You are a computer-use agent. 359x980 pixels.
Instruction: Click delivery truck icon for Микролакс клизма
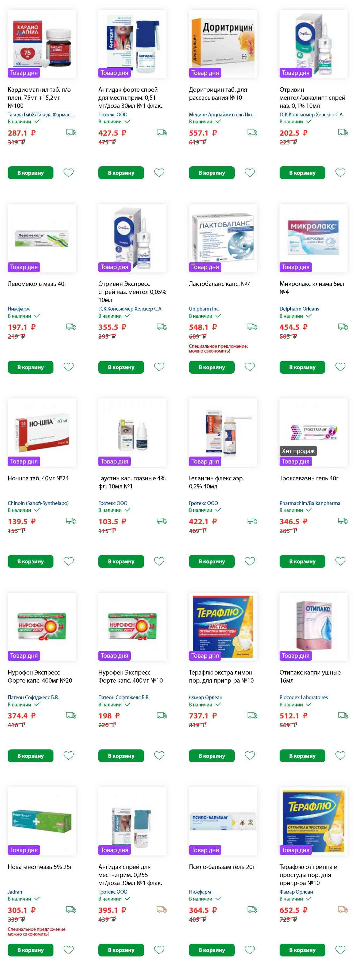tap(343, 326)
